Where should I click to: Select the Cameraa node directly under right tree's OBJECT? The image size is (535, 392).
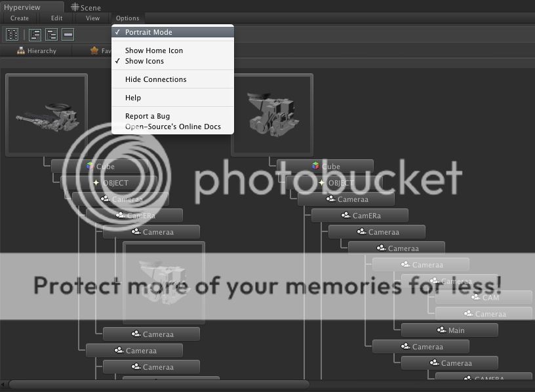(346, 199)
